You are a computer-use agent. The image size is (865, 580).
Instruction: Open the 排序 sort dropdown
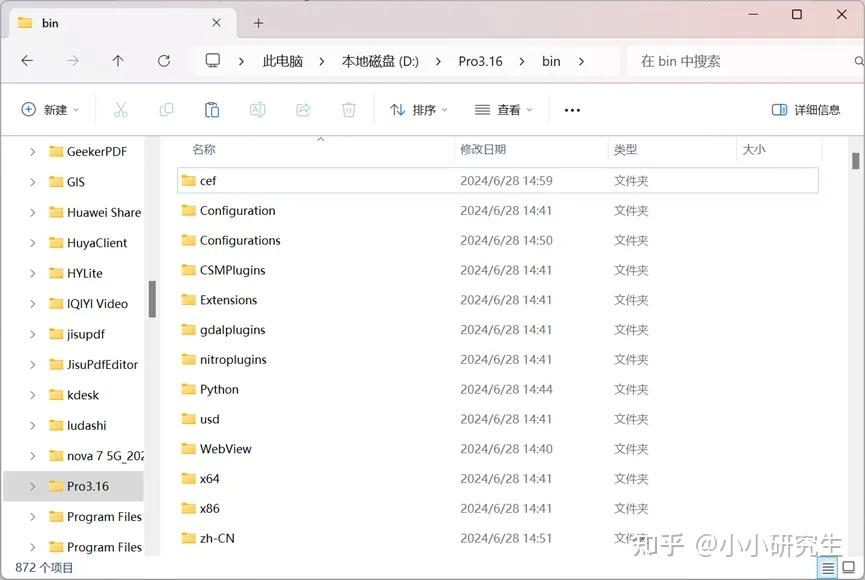click(x=419, y=110)
